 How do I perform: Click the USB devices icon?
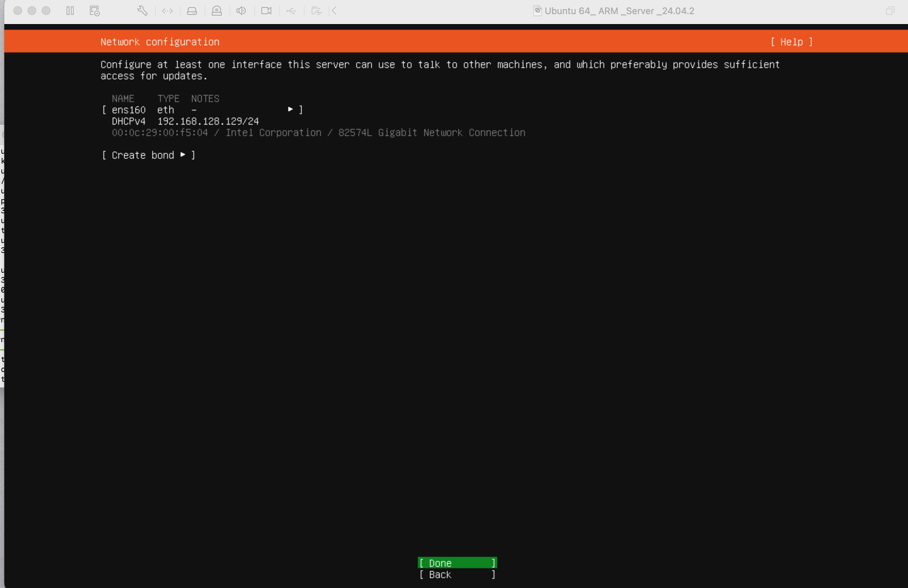click(291, 11)
